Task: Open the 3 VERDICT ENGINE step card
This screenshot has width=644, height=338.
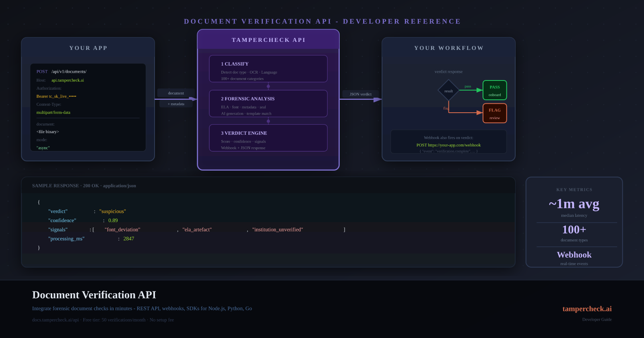Action: click(268, 138)
